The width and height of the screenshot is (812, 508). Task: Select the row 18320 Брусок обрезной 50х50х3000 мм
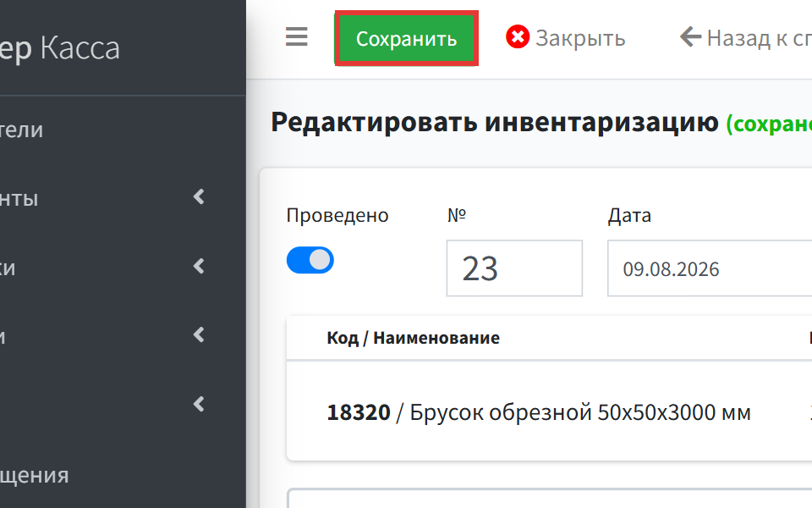click(549, 412)
